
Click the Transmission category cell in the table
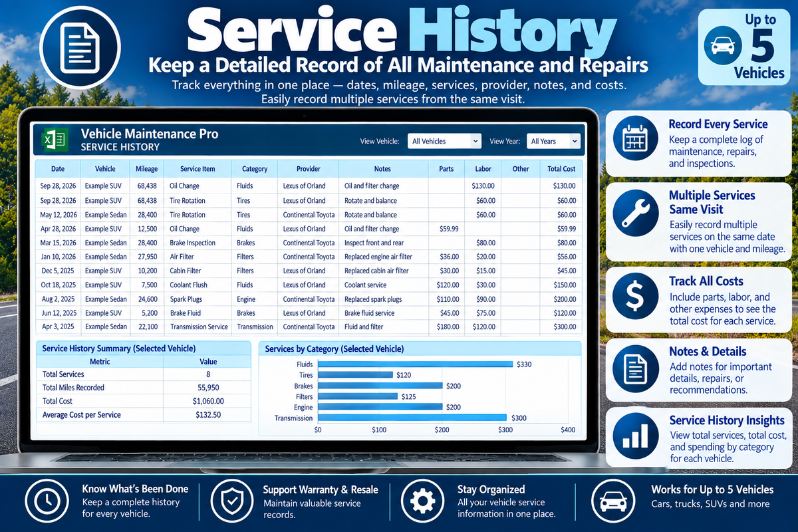pos(255,327)
